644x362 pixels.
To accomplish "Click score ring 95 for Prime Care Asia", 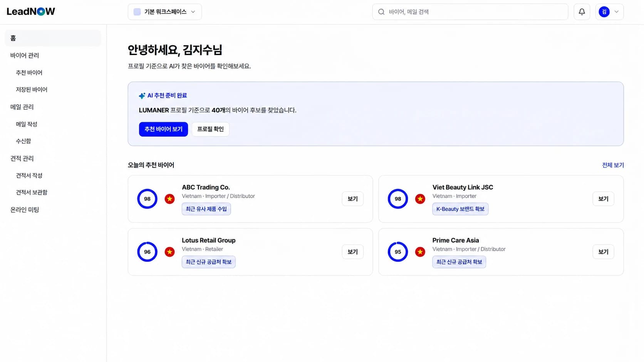I will pyautogui.click(x=398, y=252).
